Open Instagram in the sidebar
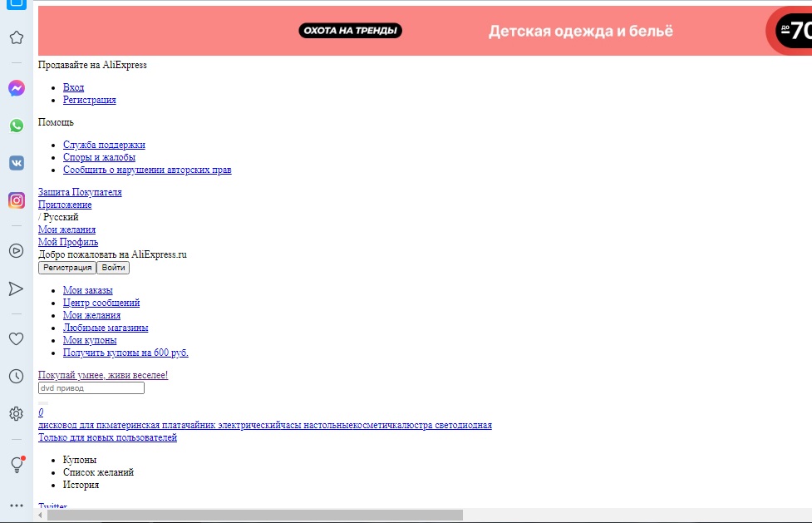This screenshot has width=812, height=523. pyautogui.click(x=17, y=200)
